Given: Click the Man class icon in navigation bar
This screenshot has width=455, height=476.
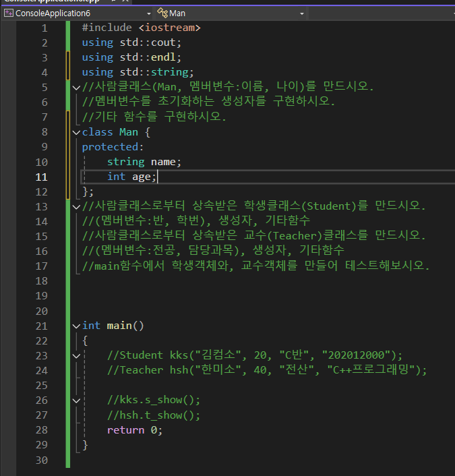Looking at the screenshot, I should (x=162, y=13).
